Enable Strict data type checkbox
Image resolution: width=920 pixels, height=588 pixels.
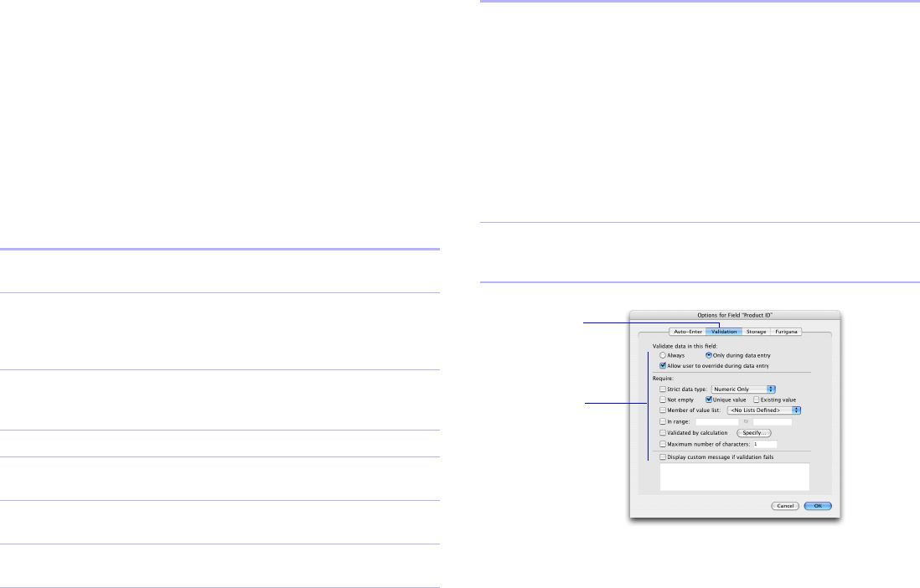tap(663, 389)
